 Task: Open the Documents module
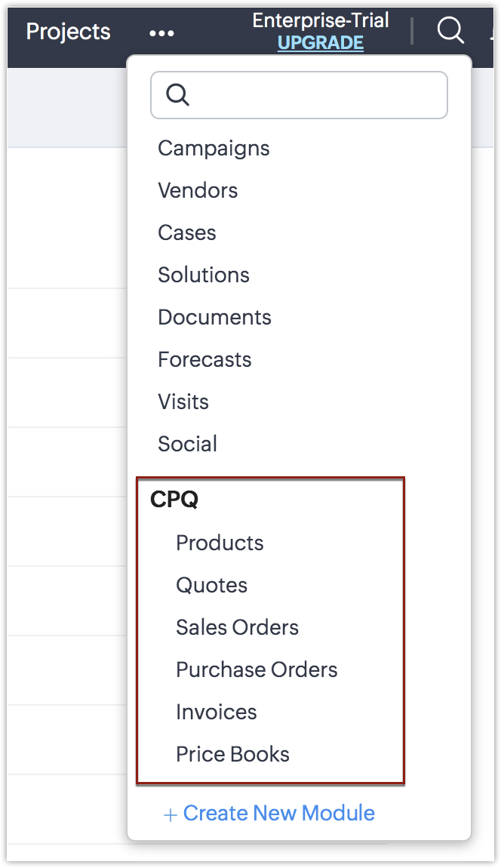[214, 317]
